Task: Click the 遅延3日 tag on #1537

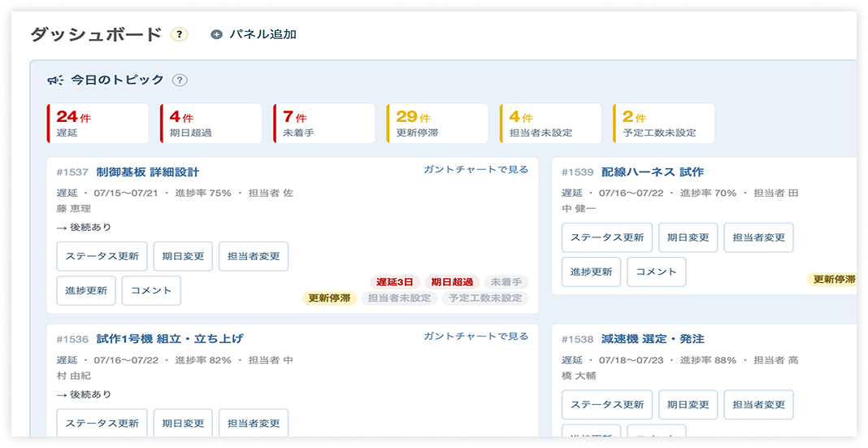Action: click(x=395, y=282)
